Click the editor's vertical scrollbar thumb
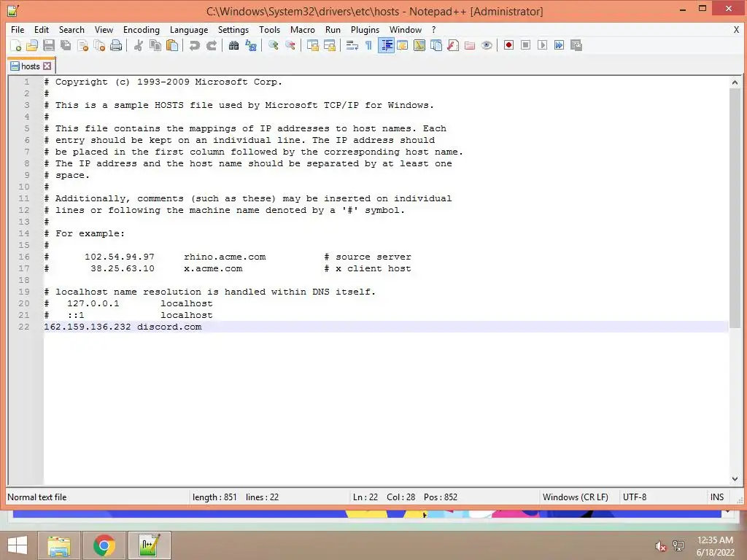The image size is (747, 560). tap(735, 208)
